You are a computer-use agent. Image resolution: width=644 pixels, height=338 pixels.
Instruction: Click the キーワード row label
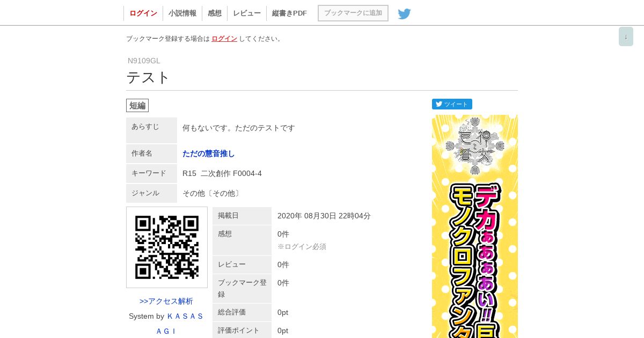[x=151, y=173]
